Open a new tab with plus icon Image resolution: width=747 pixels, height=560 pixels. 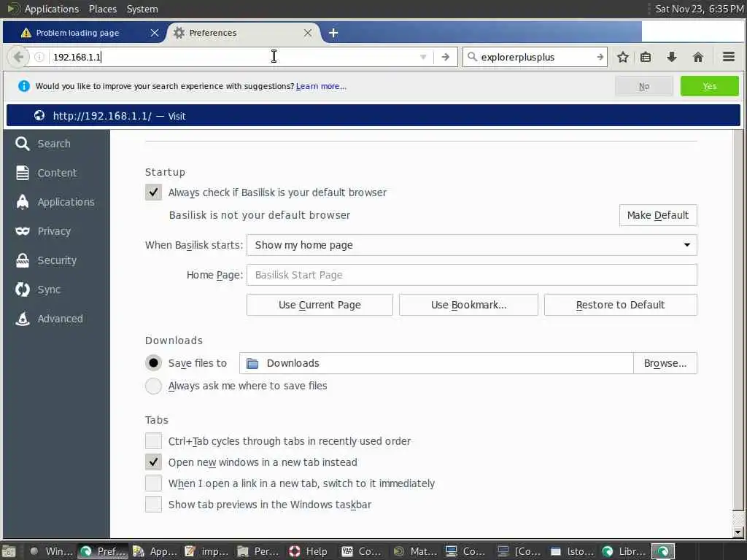[333, 33]
